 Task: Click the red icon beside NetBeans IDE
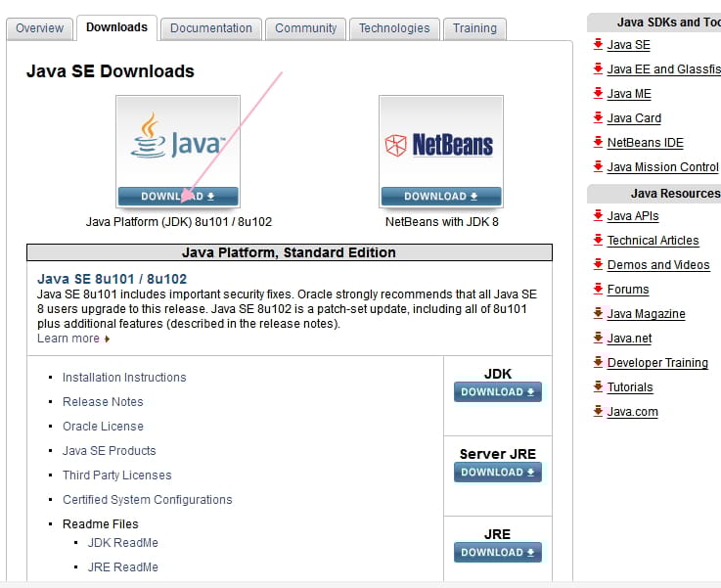[x=598, y=142]
